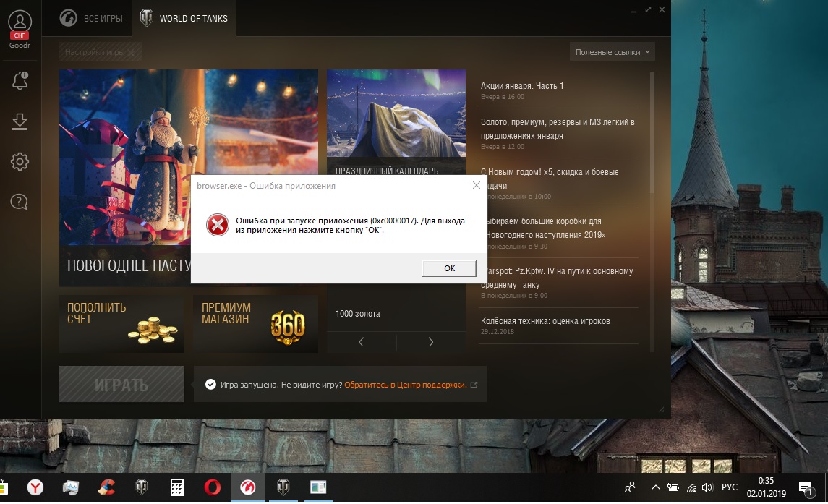The height and width of the screenshot is (504, 828).
Task: Open Обратитесь в Центр поддержки link
Action: tap(406, 385)
